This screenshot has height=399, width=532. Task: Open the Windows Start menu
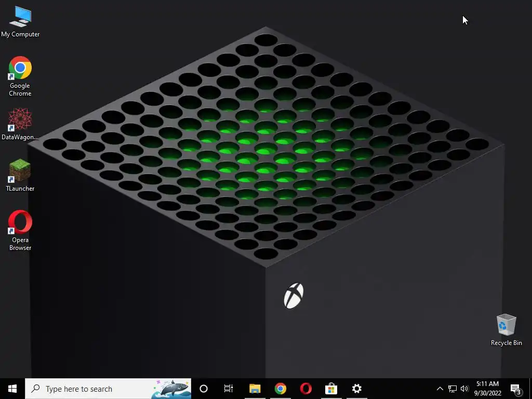click(x=12, y=389)
